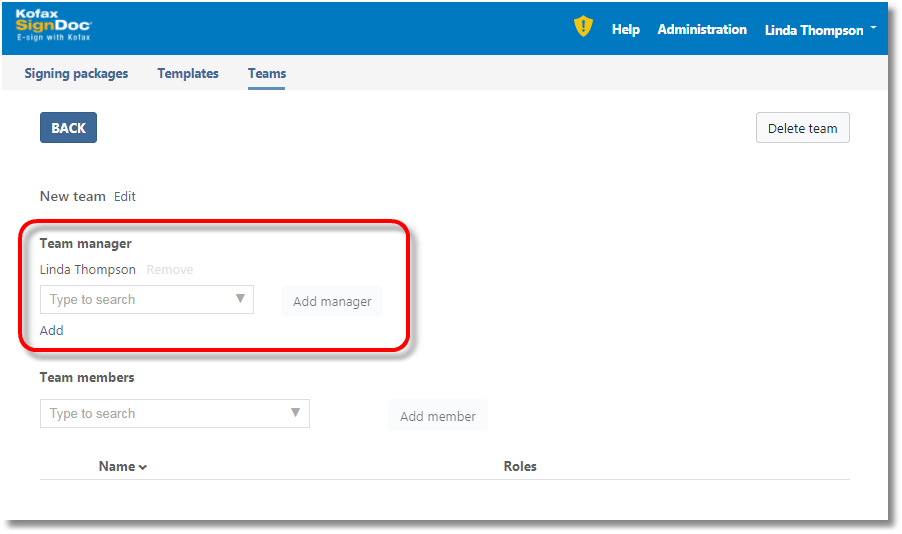Focus the Team manager search field
The image size is (902, 534).
[135, 300]
